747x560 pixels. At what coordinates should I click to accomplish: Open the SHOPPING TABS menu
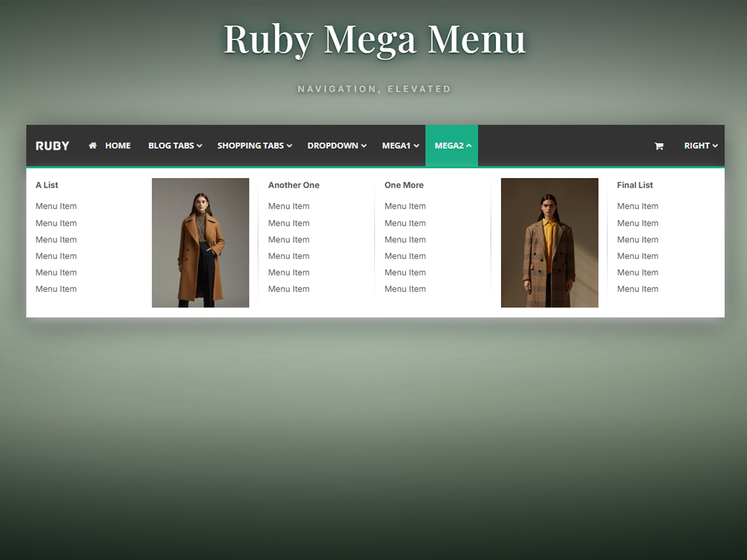[x=254, y=146]
